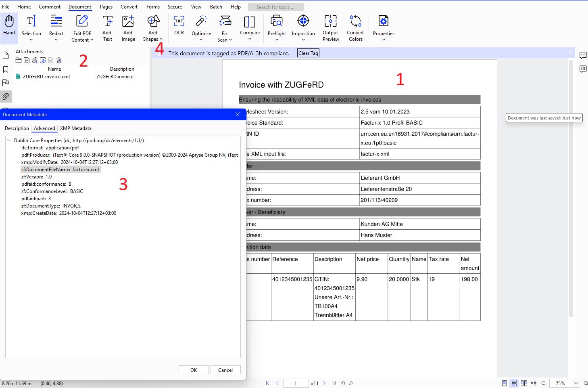Click the page number input field
This screenshot has height=388, width=588.
coord(296,383)
